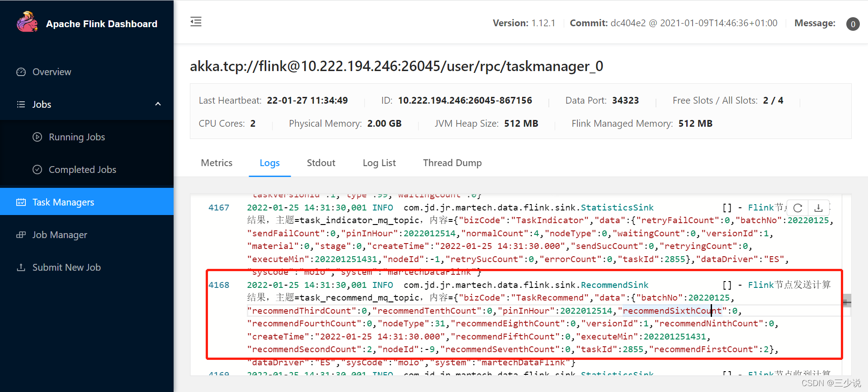Viewport: 868px width, 392px height.
Task: Click the ID value 10.222.194.246:26045-867156
Action: [465, 100]
